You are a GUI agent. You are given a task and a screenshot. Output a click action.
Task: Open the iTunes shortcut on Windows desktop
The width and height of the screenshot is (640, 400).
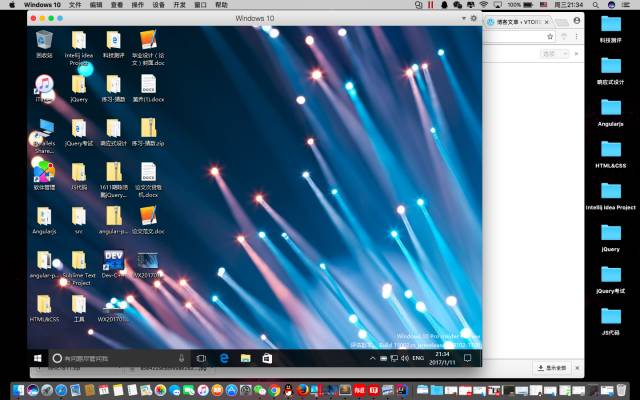tap(44, 85)
